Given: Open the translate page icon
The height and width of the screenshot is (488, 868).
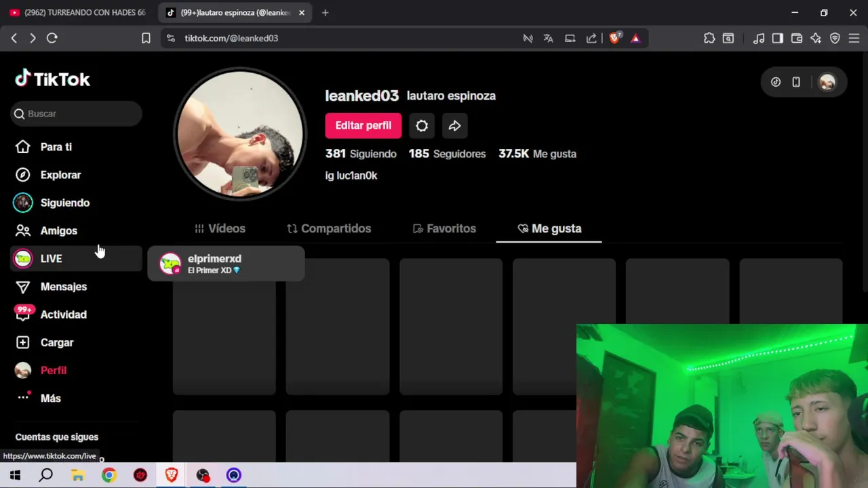Looking at the screenshot, I should click(548, 38).
